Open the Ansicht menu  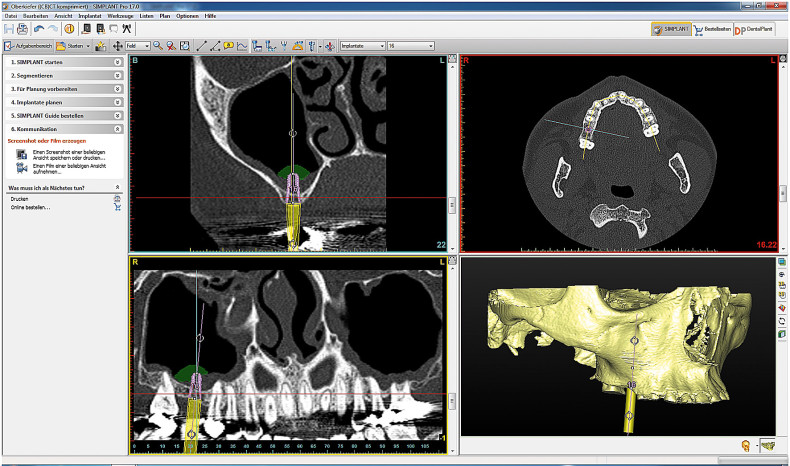point(63,16)
